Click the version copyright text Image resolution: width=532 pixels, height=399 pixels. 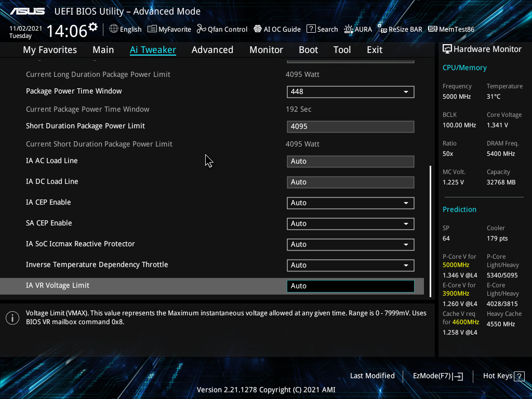266,390
